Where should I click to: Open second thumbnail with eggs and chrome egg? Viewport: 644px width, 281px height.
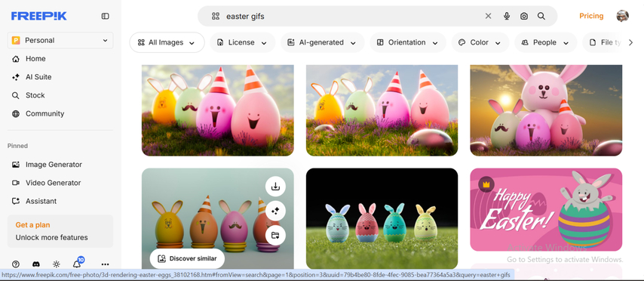(382, 110)
